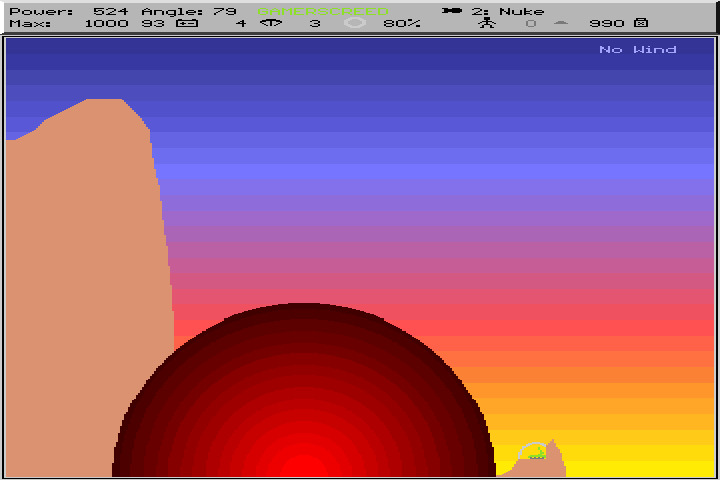Click the Angle: label
720x480 pixels.
[172, 11]
